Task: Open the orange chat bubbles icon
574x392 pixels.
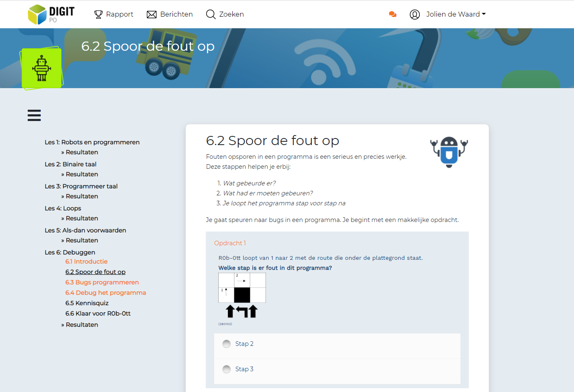Action: (x=392, y=15)
